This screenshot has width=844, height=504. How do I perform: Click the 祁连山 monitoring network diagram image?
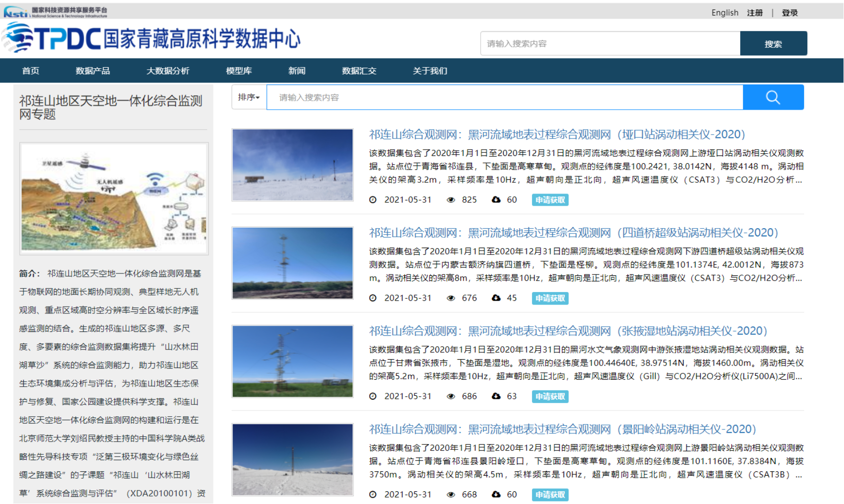coord(114,198)
